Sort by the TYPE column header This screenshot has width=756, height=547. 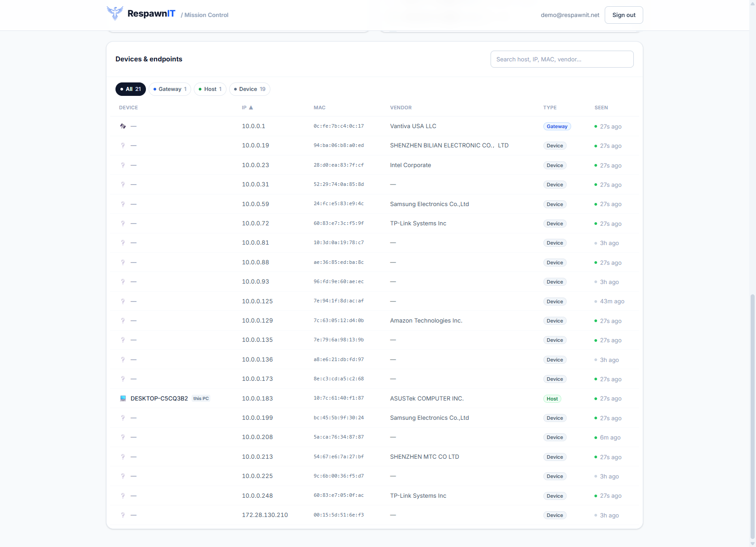point(550,108)
